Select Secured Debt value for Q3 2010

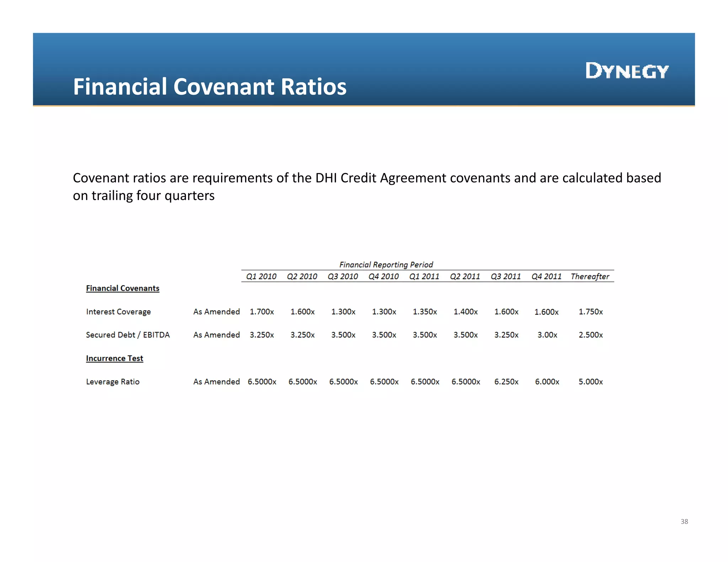343,335
